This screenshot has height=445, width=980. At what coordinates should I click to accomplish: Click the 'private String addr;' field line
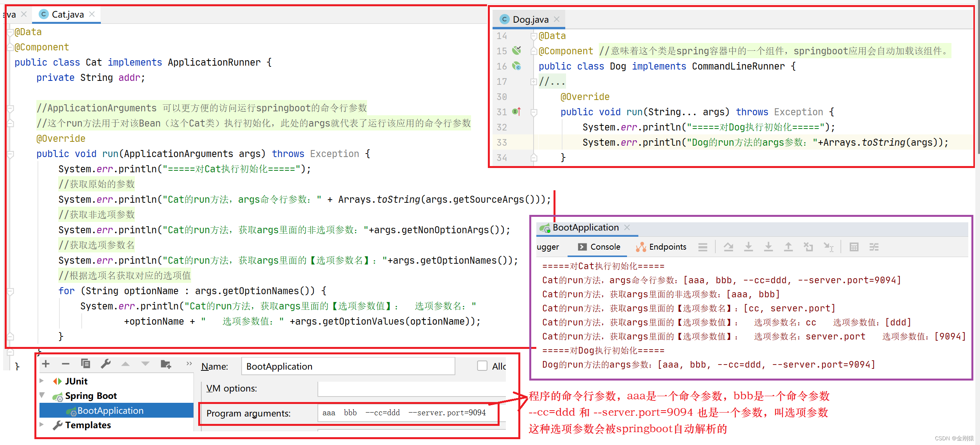coord(91,78)
